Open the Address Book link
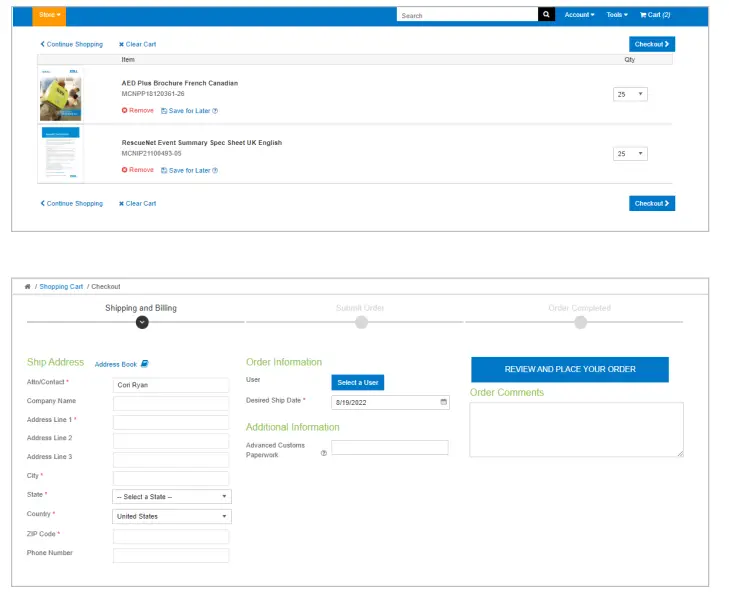This screenshot has height=600, width=729. tap(116, 365)
